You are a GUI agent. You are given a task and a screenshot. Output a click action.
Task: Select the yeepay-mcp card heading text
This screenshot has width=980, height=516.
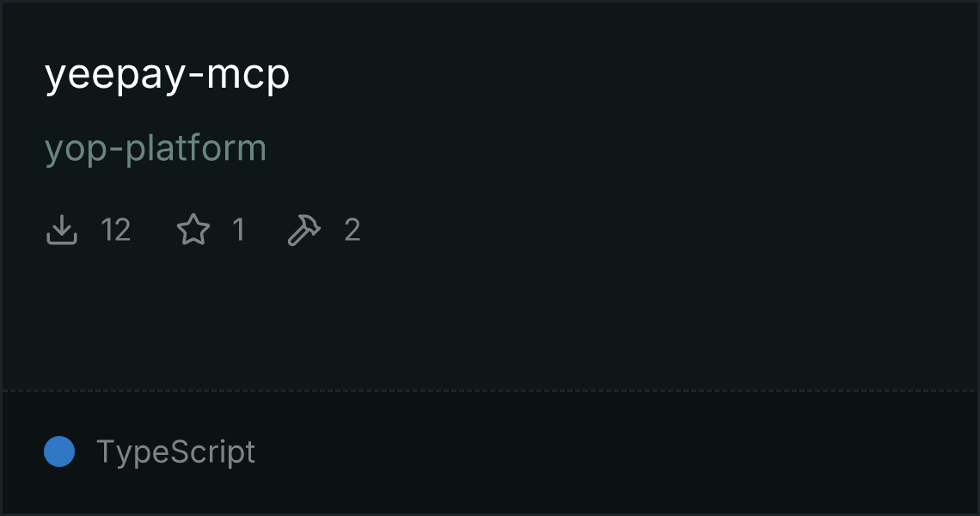click(167, 75)
